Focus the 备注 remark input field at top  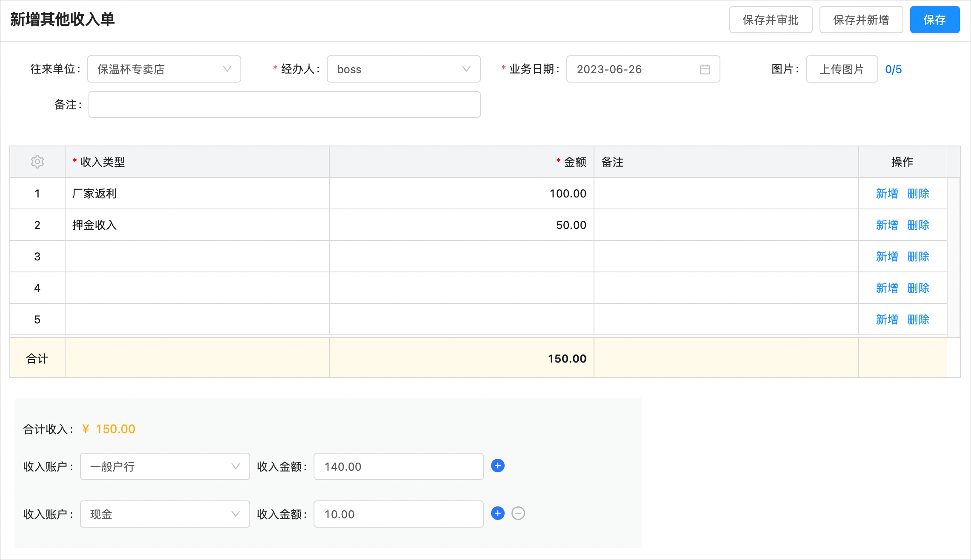284,105
